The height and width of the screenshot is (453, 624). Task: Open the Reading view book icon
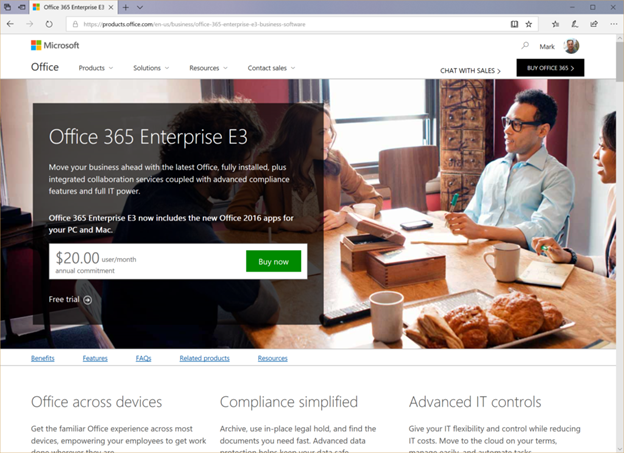click(514, 24)
